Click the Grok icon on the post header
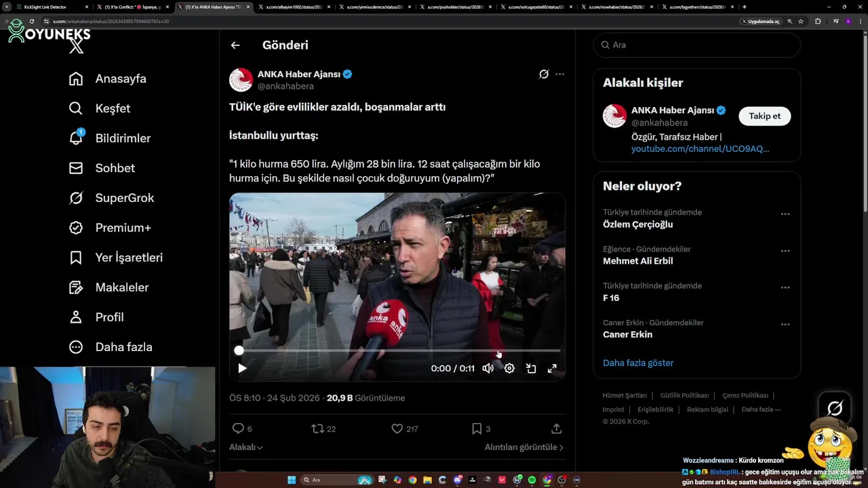The height and width of the screenshot is (488, 868). point(543,74)
